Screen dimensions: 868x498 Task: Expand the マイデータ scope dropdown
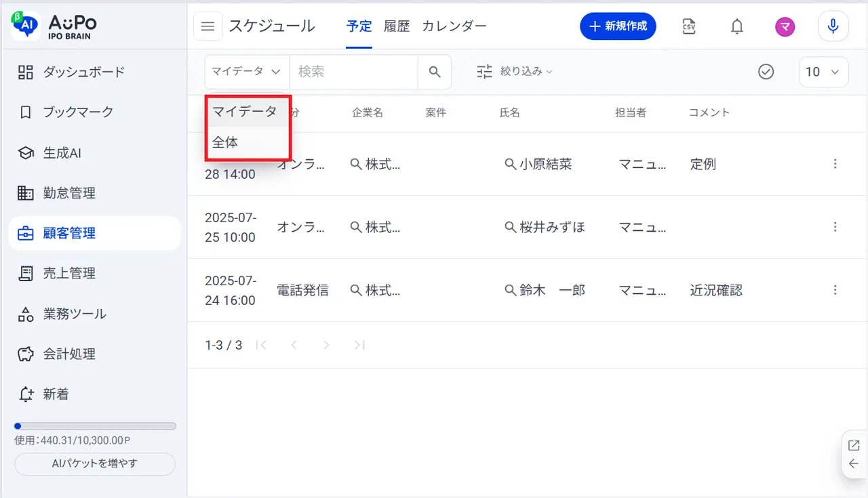coord(247,72)
